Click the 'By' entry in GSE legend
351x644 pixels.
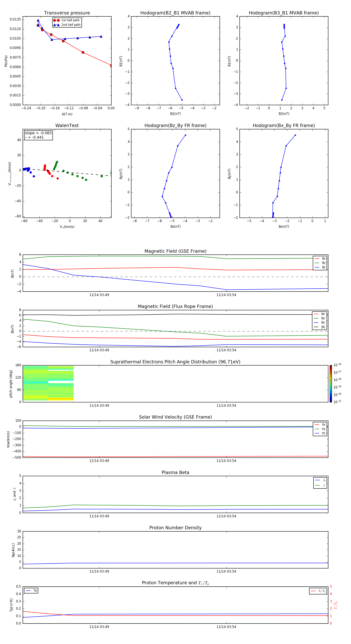pyautogui.click(x=320, y=263)
